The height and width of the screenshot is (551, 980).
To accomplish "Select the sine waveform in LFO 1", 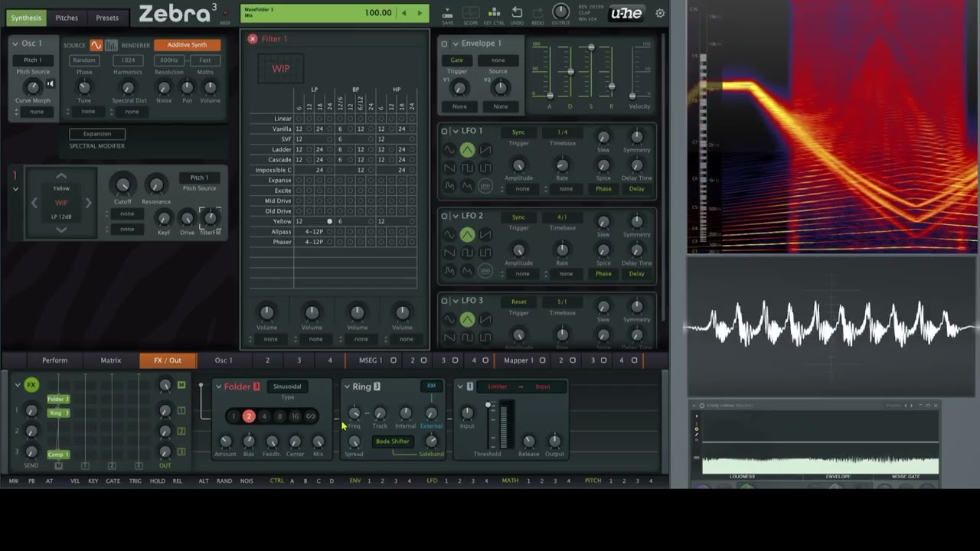I will click(x=449, y=150).
